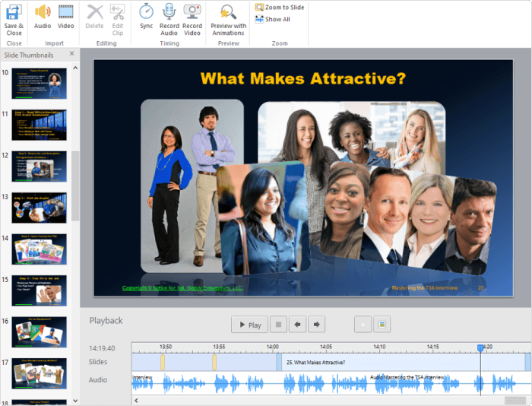532x406 pixels.
Task: Click the slide boundary marker at 14:00
Action: (x=279, y=362)
